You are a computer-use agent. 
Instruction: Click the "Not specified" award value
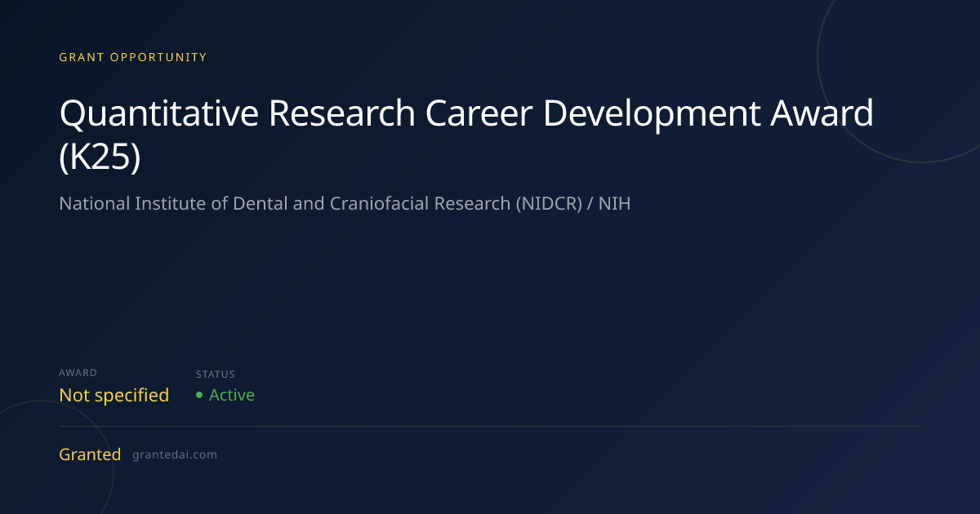click(x=114, y=396)
